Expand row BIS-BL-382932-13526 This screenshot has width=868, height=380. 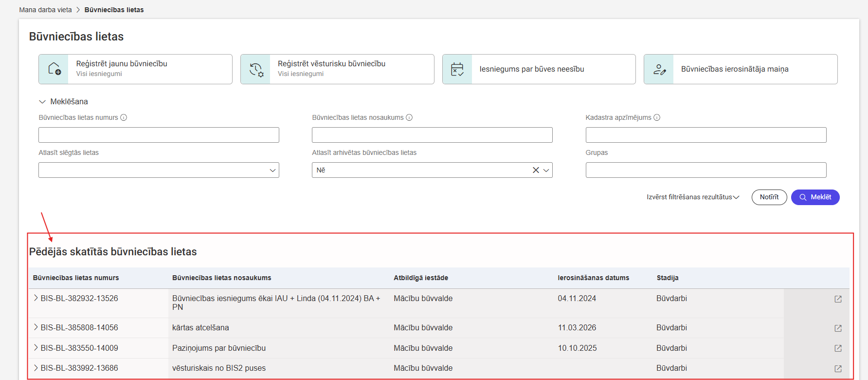tap(36, 298)
